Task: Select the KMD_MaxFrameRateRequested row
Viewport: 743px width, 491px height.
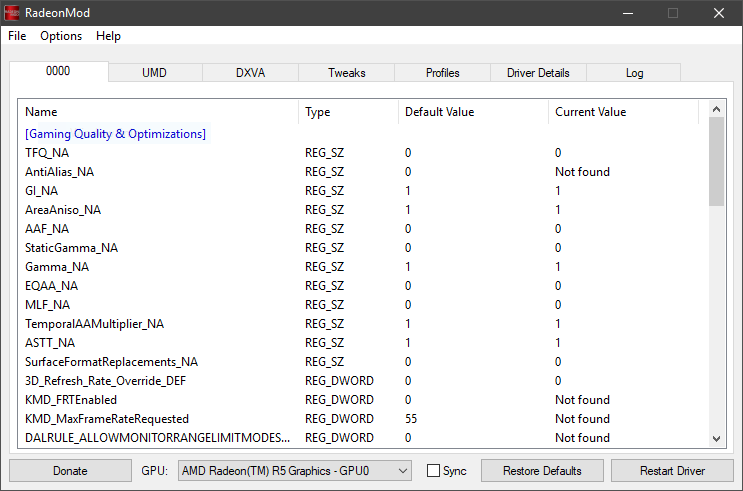Action: click(363, 418)
